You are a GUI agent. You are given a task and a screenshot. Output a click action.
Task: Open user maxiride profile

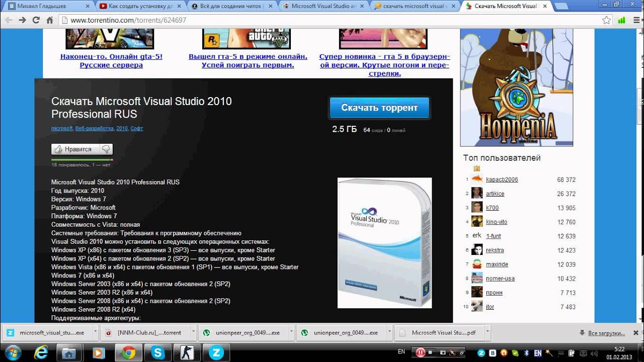[497, 264]
